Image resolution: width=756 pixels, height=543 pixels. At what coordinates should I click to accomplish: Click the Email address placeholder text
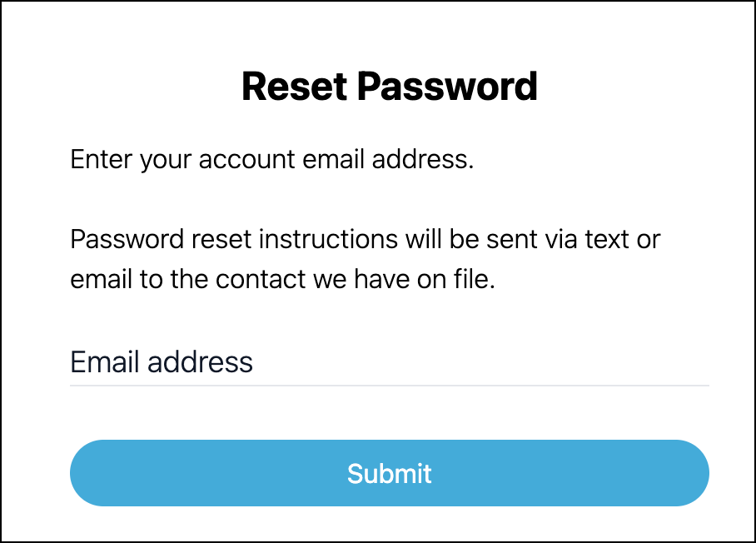tap(161, 362)
